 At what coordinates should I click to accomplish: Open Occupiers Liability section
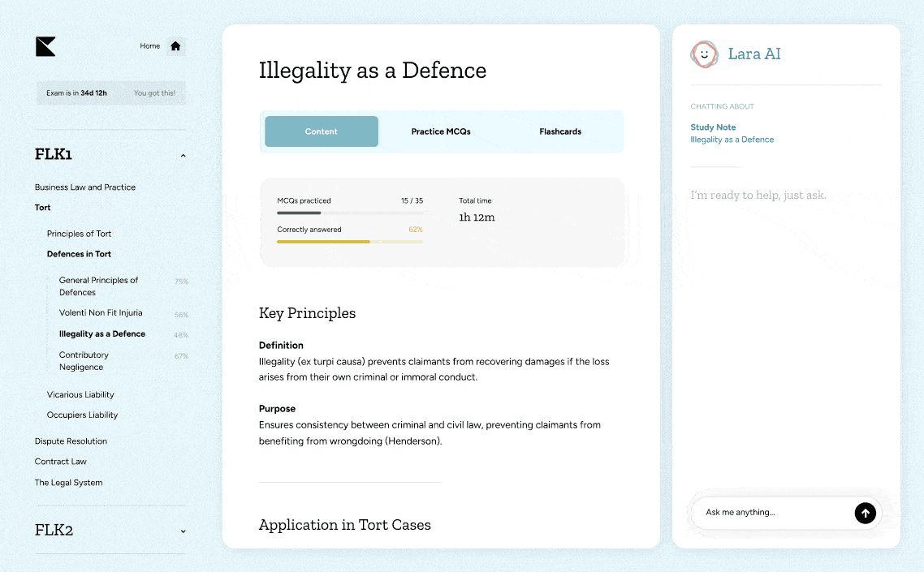pyautogui.click(x=82, y=415)
